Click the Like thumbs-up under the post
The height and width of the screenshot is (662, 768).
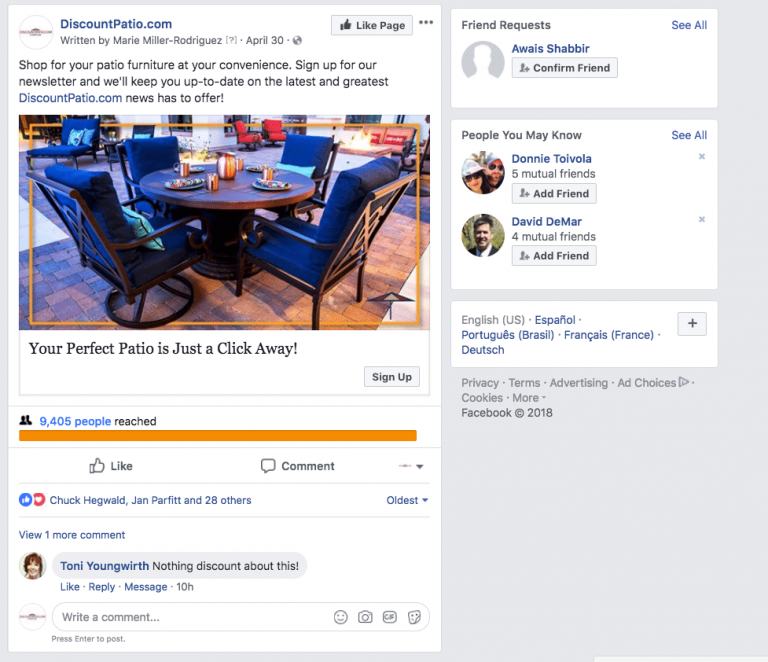pos(111,466)
